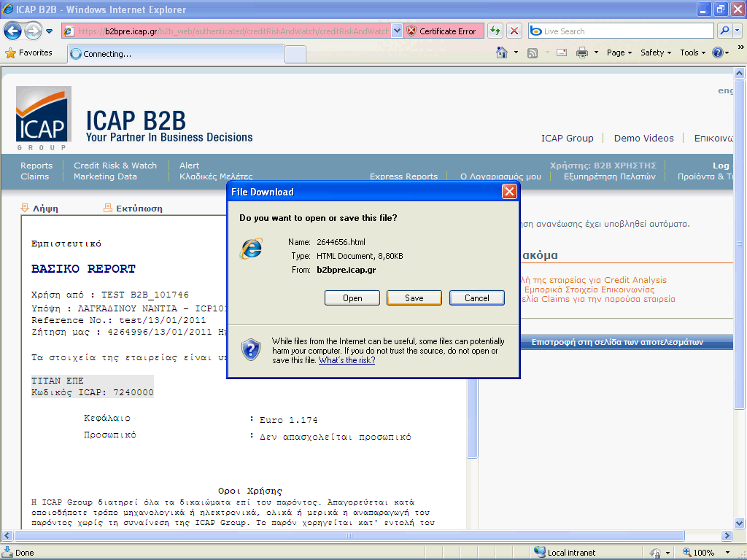Open the Safety menu
Image resolution: width=747 pixels, height=560 pixels.
(x=656, y=52)
